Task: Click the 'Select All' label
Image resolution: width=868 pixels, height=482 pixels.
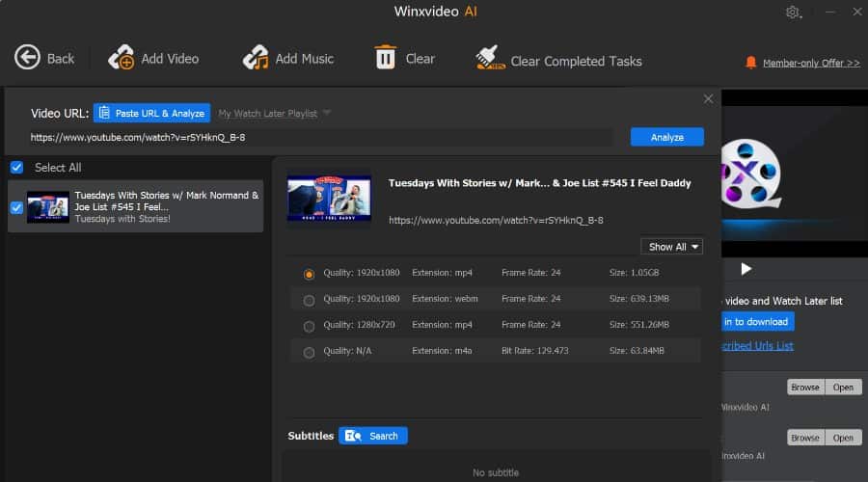Action: (x=58, y=168)
